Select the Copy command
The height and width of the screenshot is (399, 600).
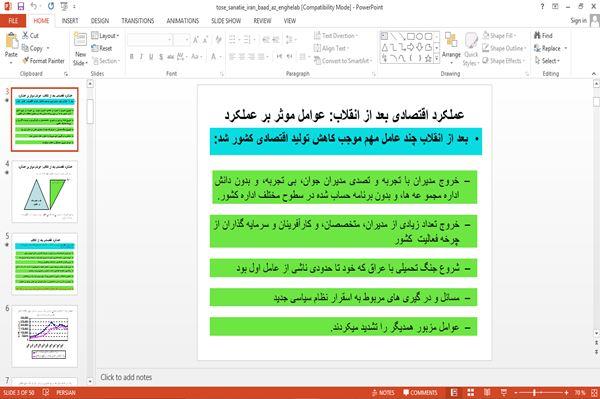click(x=36, y=48)
